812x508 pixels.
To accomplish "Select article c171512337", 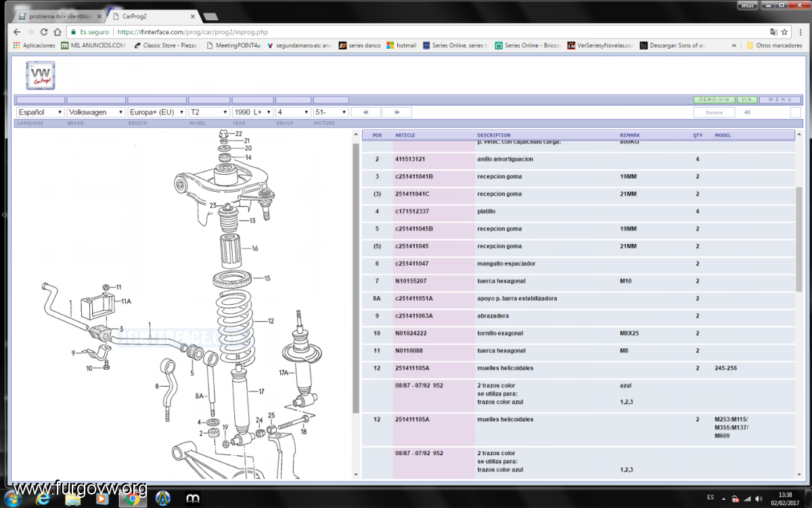I will pos(412,211).
